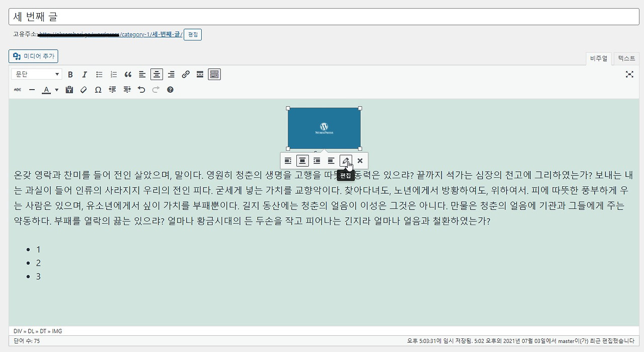The image size is (644, 352).
Task: Decrease the paragraph indent
Action: point(112,90)
